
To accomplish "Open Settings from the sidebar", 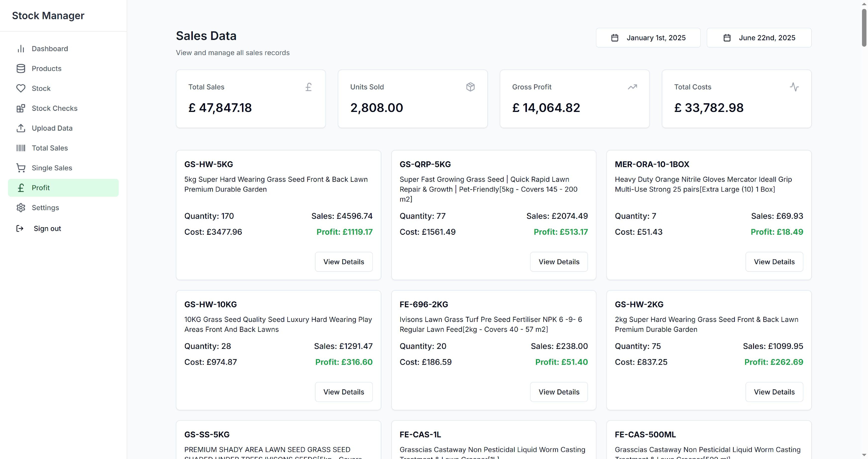I will [x=63, y=208].
